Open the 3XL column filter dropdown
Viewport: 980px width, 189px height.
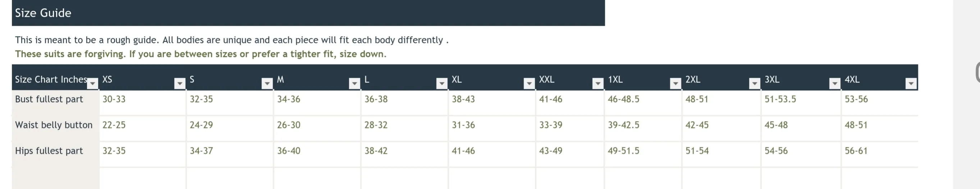[835, 84]
